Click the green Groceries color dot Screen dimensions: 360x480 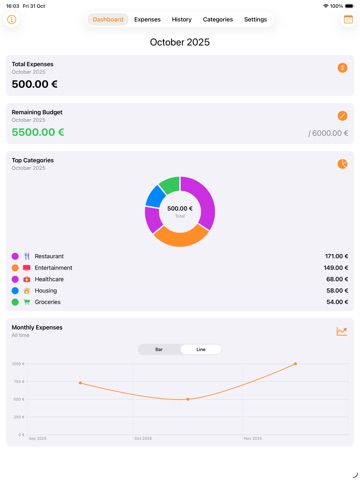[15, 302]
